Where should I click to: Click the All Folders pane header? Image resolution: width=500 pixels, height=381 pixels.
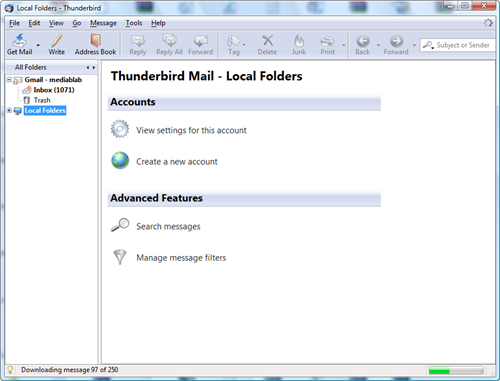(x=51, y=67)
